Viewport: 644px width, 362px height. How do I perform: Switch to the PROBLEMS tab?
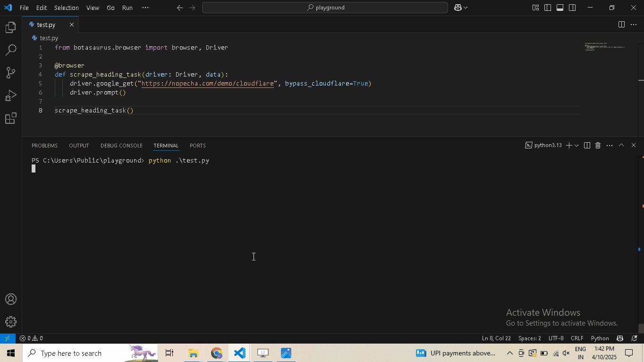coord(44,145)
